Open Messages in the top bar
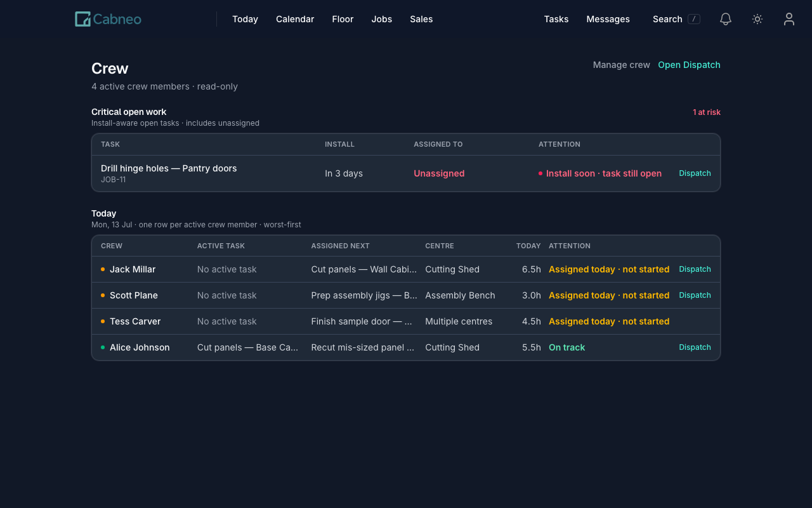The height and width of the screenshot is (508, 812). [608, 19]
